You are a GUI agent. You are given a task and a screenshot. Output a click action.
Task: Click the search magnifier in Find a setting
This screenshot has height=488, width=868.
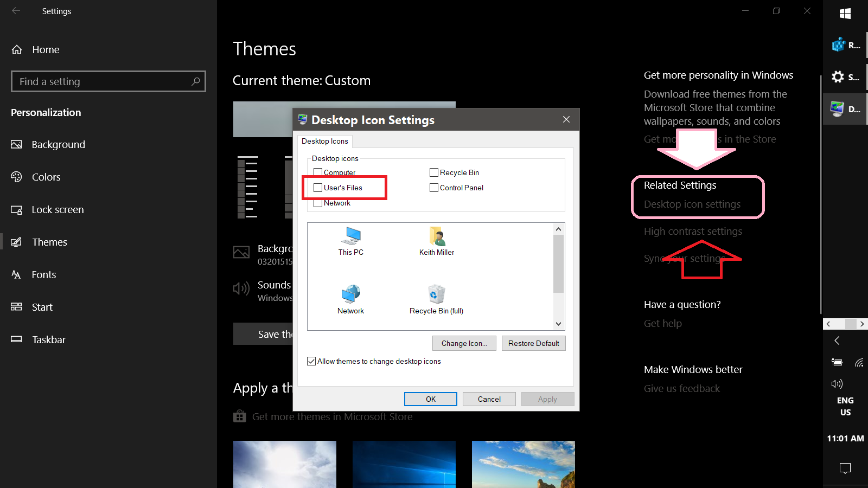196,81
